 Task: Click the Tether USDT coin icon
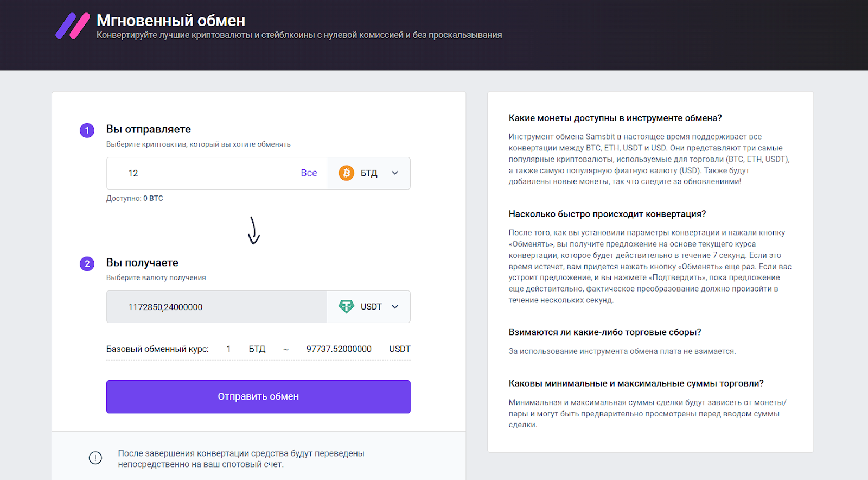coord(346,306)
